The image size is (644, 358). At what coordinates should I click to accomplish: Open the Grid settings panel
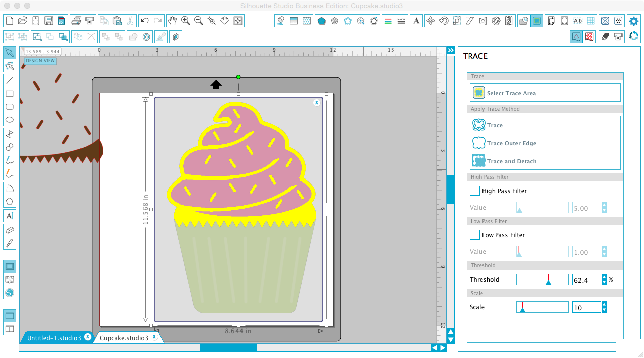[591, 21]
